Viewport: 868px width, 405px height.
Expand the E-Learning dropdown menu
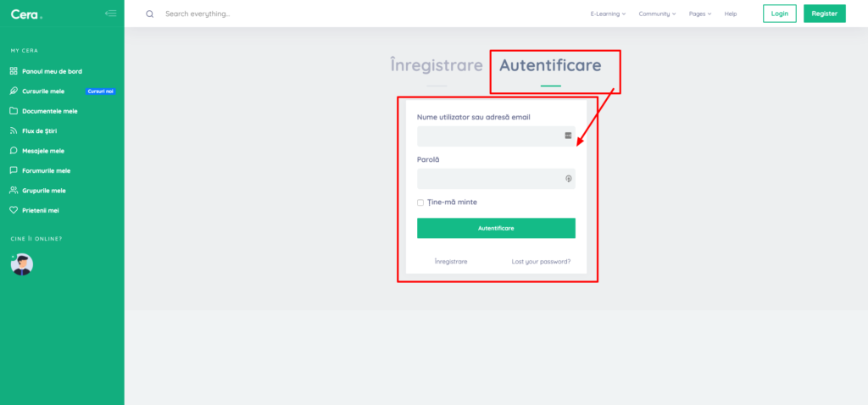pyautogui.click(x=608, y=14)
